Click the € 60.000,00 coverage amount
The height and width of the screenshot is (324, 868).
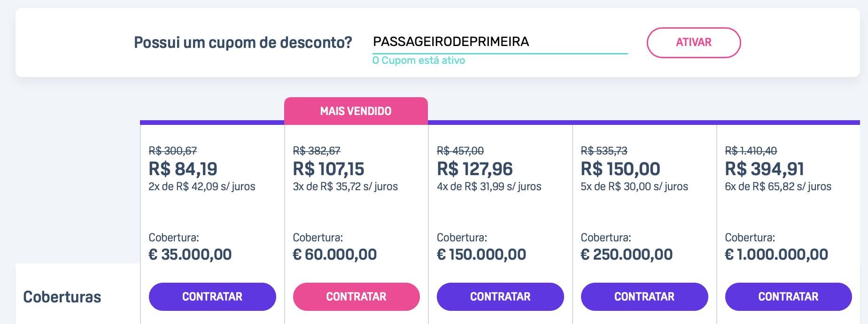[x=335, y=255]
